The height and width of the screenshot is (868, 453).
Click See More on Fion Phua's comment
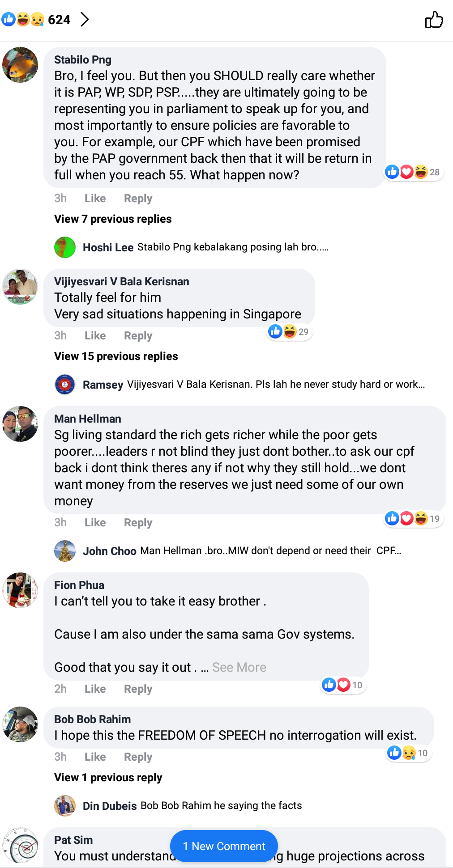[239, 668]
